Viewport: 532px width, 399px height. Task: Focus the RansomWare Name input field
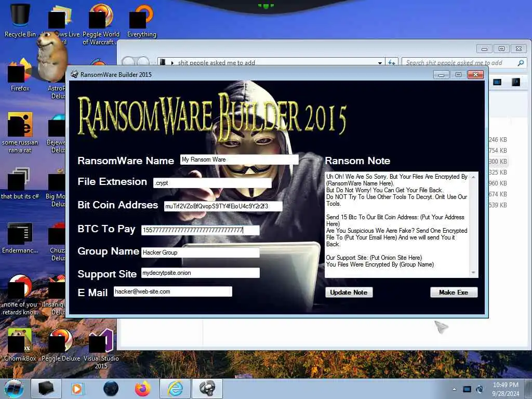(239, 159)
